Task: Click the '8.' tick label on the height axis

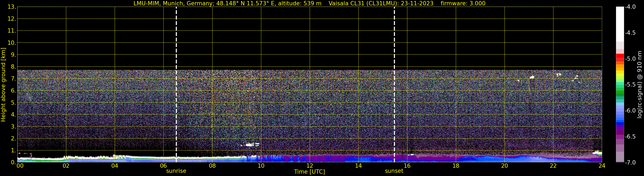Action: point(13,67)
